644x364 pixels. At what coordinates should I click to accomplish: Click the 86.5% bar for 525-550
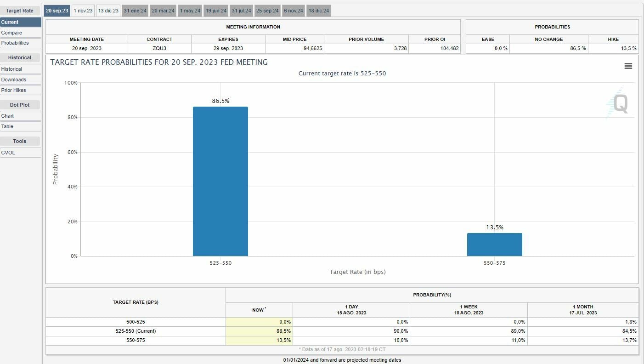(x=220, y=181)
